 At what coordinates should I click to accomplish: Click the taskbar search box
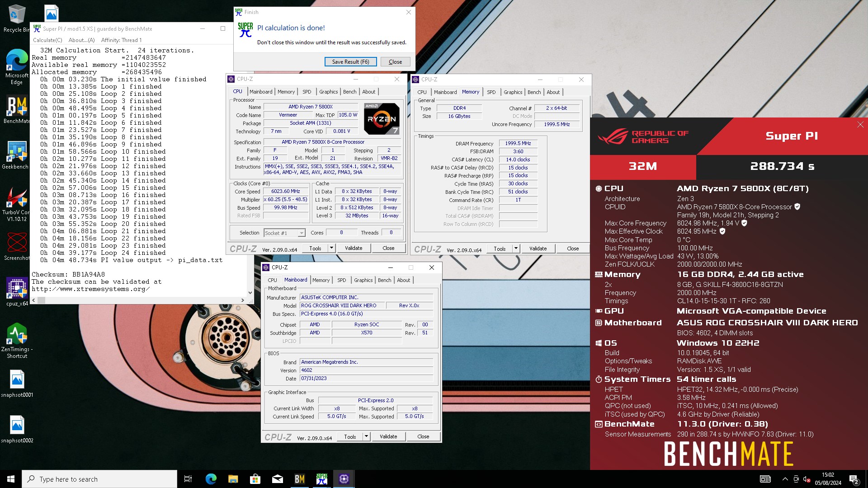(x=99, y=479)
